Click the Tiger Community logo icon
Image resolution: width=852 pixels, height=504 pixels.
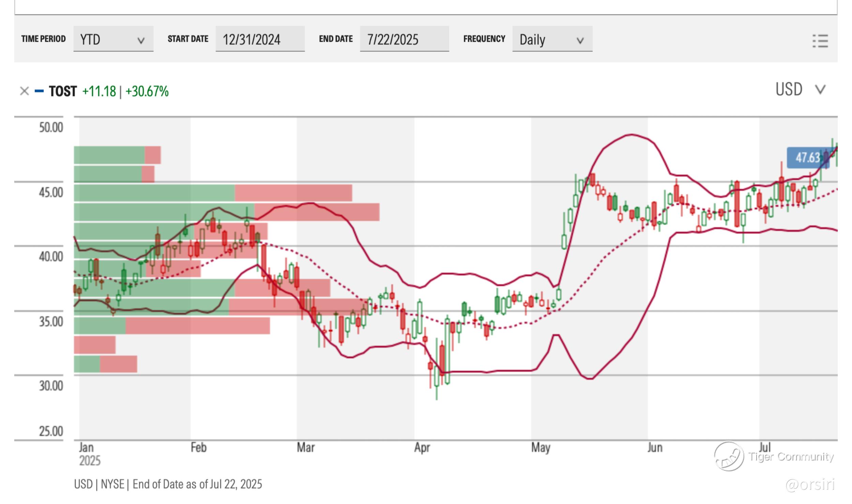[x=729, y=456]
